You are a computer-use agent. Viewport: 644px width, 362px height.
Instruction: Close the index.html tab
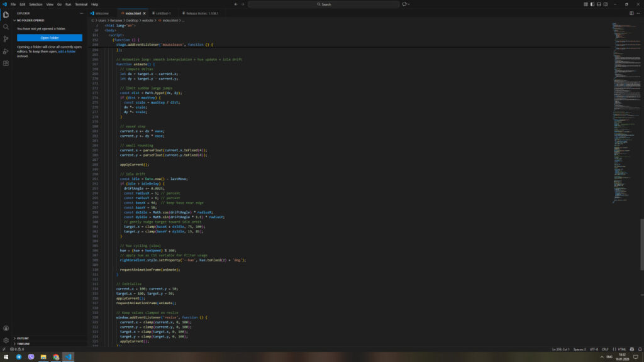(x=144, y=13)
